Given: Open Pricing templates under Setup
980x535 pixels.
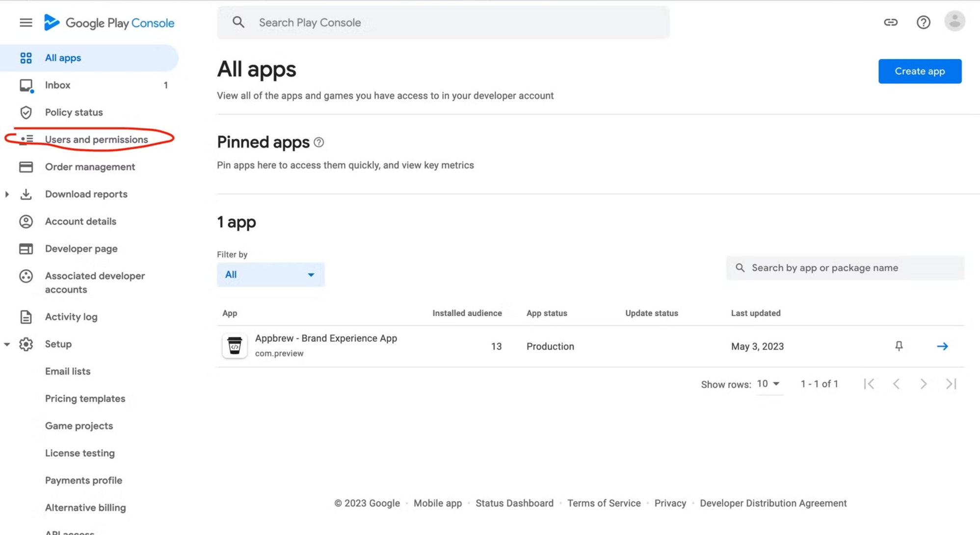Looking at the screenshot, I should click(85, 399).
